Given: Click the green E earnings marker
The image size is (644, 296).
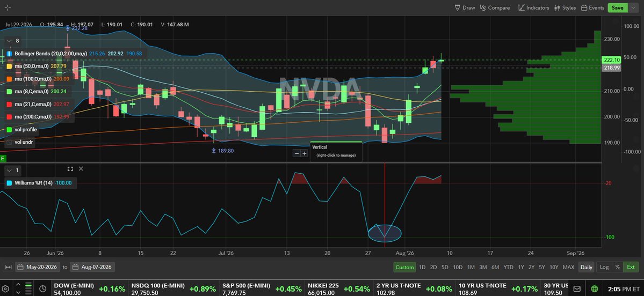Looking at the screenshot, I should tap(3, 158).
